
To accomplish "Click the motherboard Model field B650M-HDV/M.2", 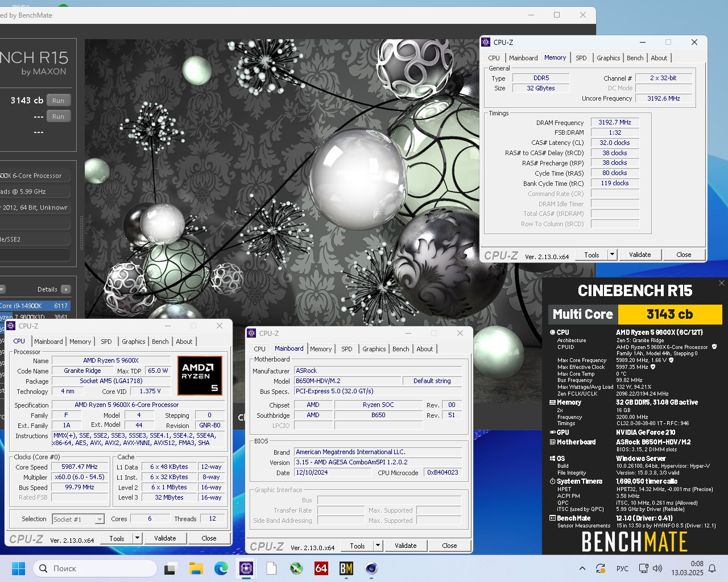I will [347, 381].
